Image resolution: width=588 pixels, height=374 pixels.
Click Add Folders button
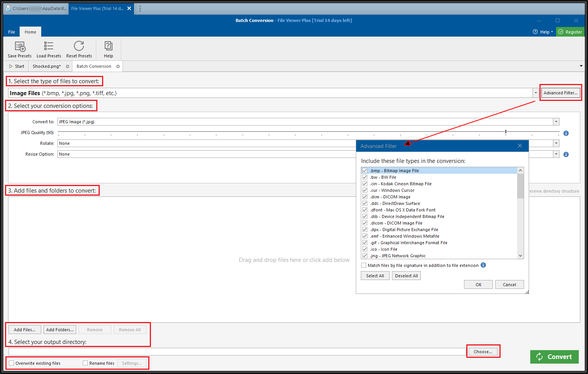pos(60,330)
